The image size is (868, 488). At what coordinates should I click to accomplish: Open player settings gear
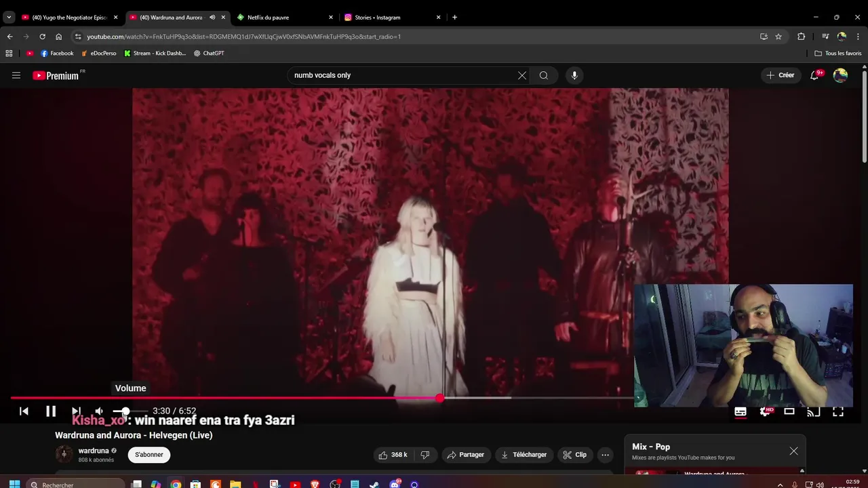click(765, 411)
